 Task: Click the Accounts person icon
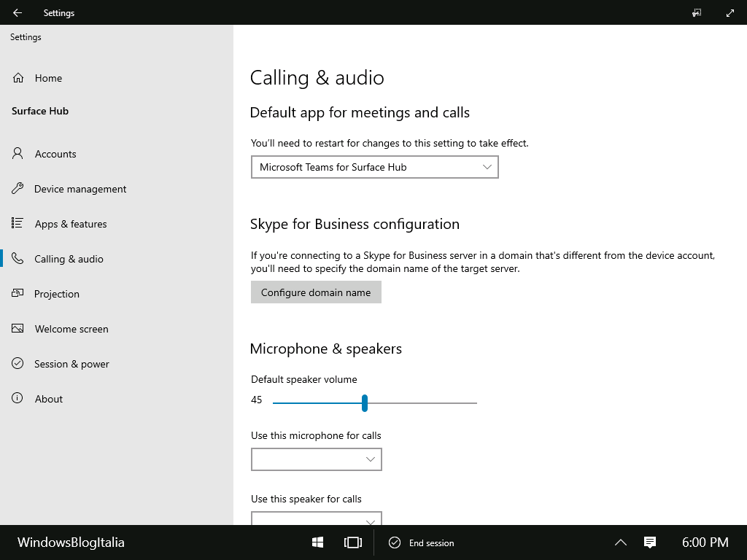click(x=18, y=153)
